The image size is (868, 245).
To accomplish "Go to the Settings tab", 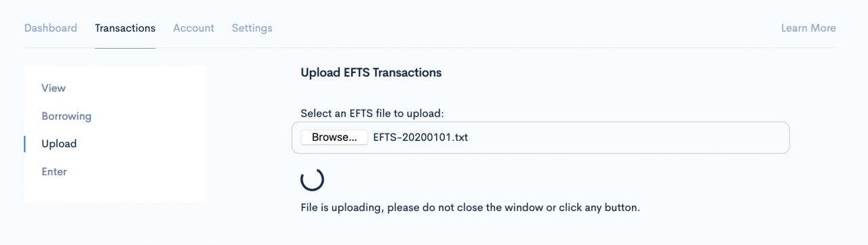I will pos(252,28).
